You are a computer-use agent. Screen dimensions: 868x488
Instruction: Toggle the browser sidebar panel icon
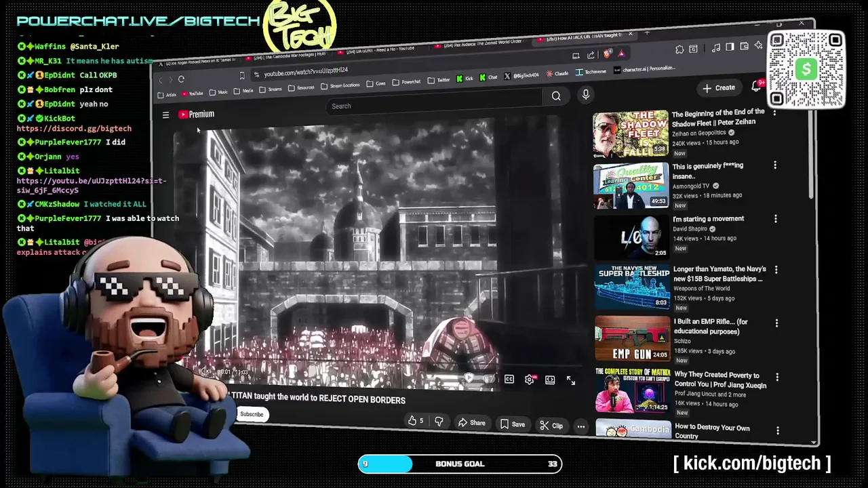click(x=730, y=47)
